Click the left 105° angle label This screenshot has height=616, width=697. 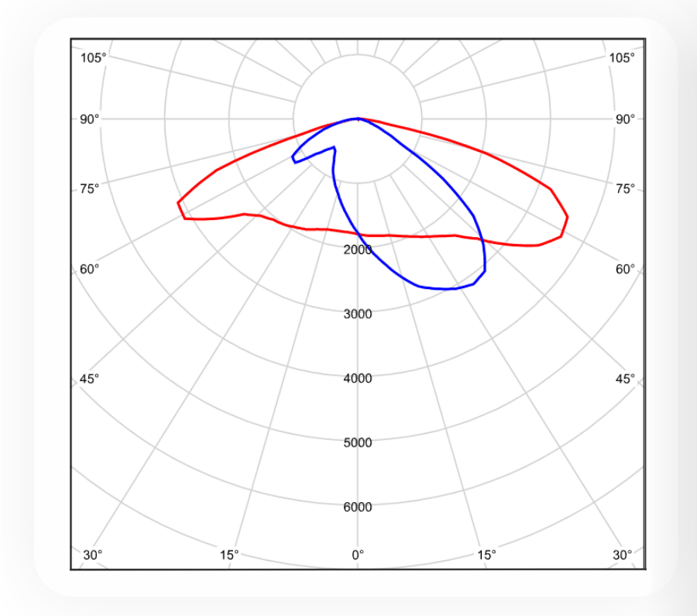(x=93, y=57)
